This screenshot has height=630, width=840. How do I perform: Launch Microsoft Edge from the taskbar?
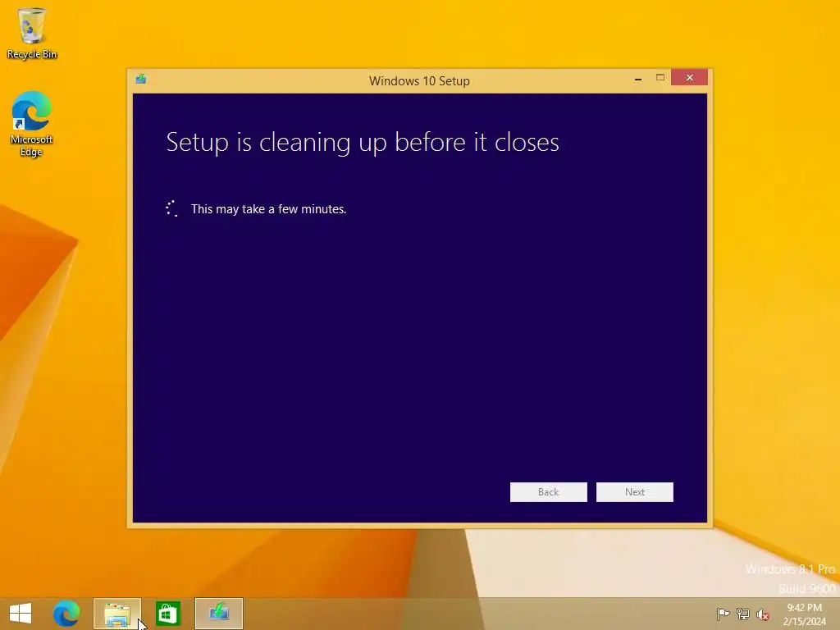point(66,614)
